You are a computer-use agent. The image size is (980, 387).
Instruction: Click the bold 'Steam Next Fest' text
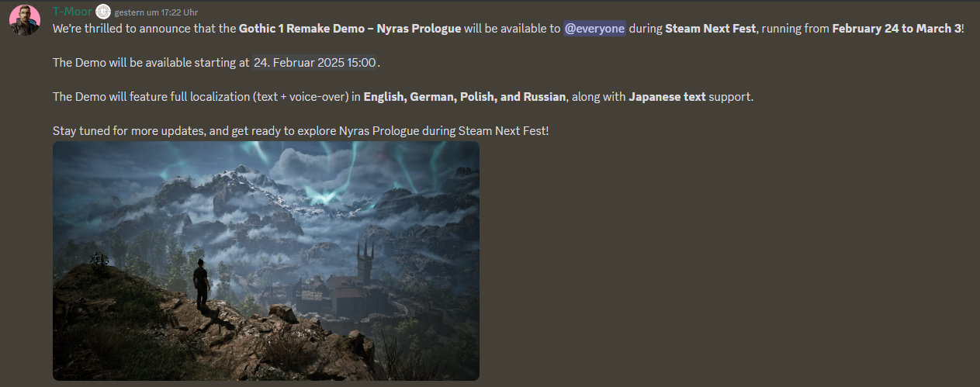(x=710, y=28)
